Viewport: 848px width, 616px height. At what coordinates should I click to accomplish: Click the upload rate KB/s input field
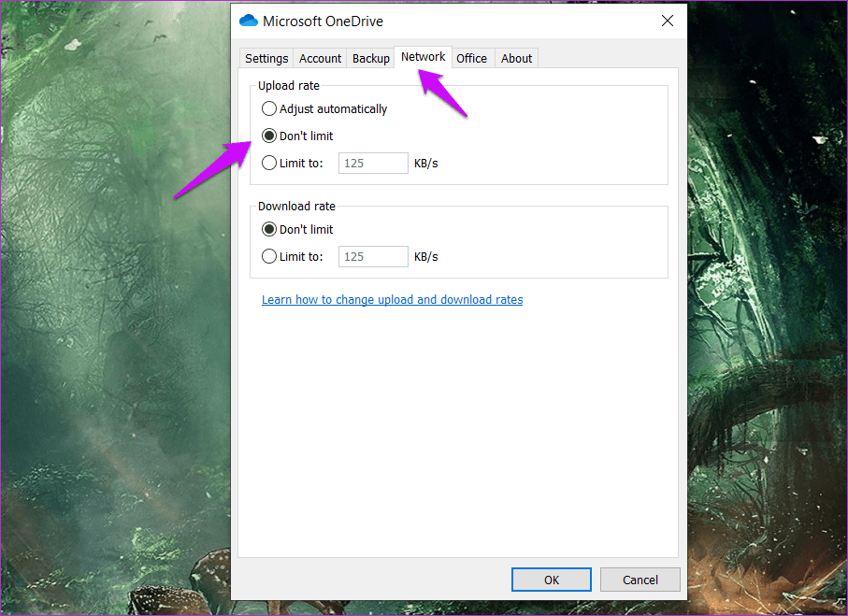(373, 163)
